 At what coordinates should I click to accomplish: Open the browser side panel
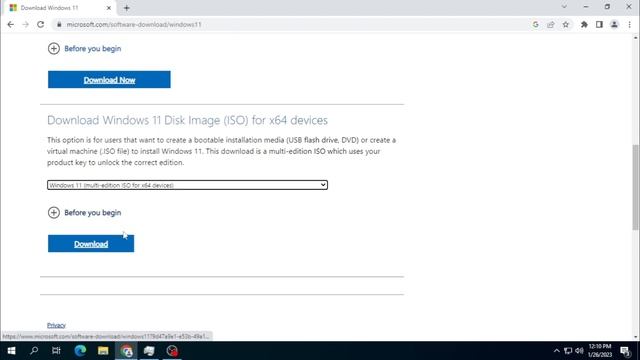pyautogui.click(x=599, y=24)
